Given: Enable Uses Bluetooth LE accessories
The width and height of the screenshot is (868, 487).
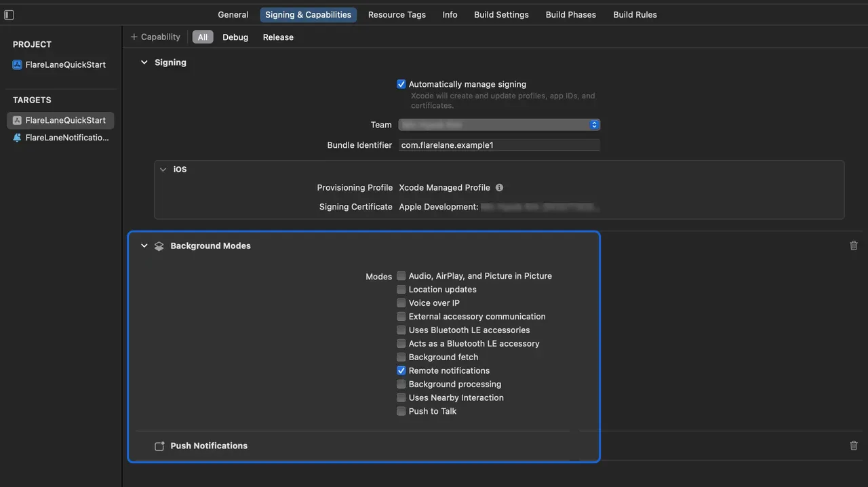Looking at the screenshot, I should [401, 330].
